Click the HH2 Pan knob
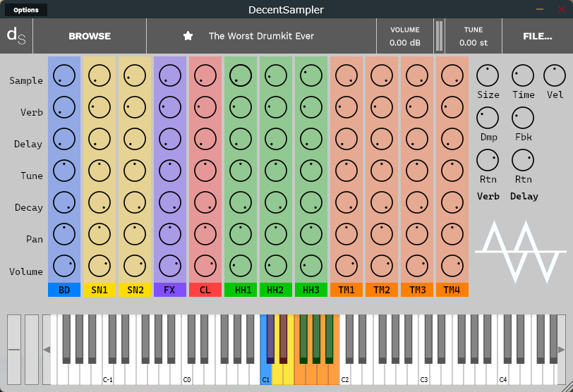This screenshot has width=573, height=392. pyautogui.click(x=276, y=234)
